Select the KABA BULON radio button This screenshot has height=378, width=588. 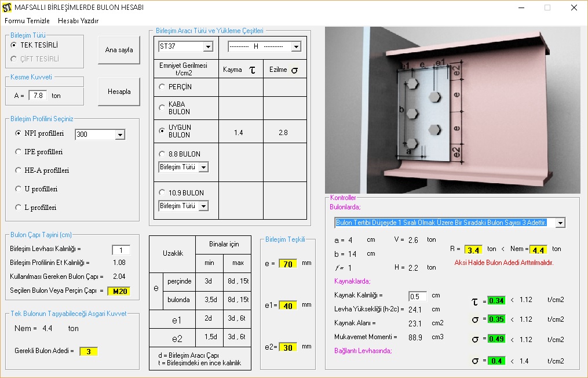[x=162, y=107]
